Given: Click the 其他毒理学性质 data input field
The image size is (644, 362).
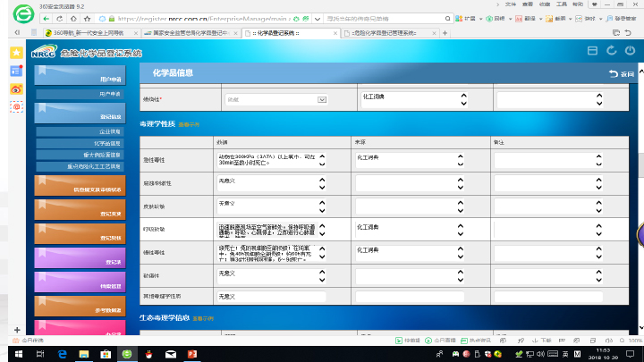Looking at the screenshot, I should point(272,296).
